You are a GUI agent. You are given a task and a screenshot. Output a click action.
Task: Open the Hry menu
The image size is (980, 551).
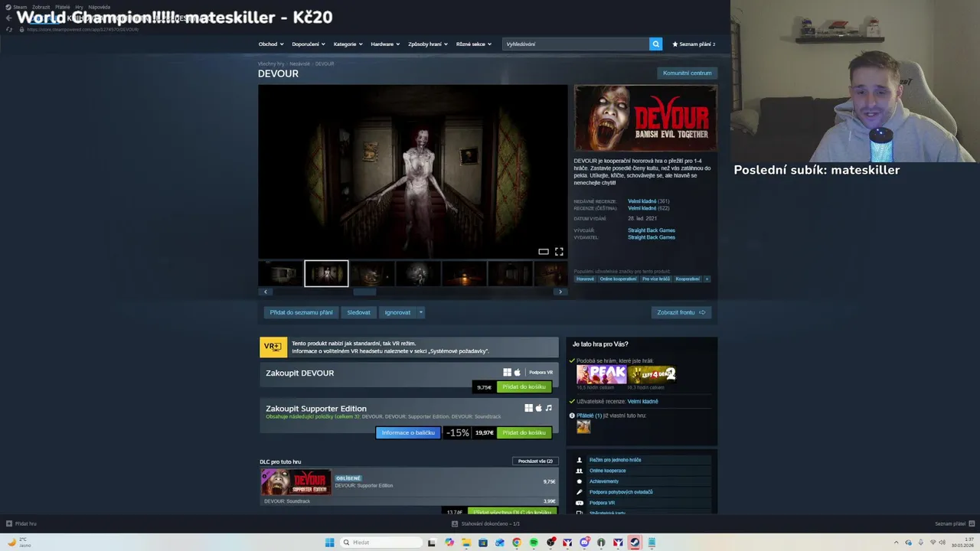(x=80, y=7)
